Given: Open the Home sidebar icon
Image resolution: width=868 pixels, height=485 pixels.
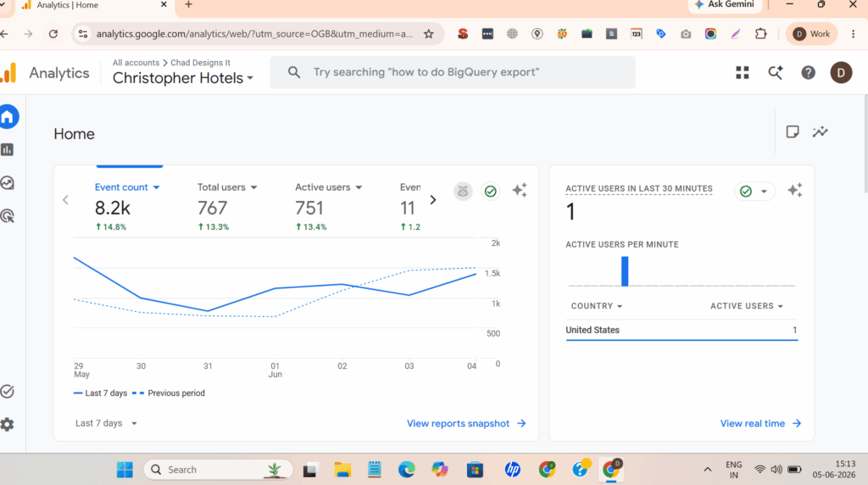Looking at the screenshot, I should [8, 117].
